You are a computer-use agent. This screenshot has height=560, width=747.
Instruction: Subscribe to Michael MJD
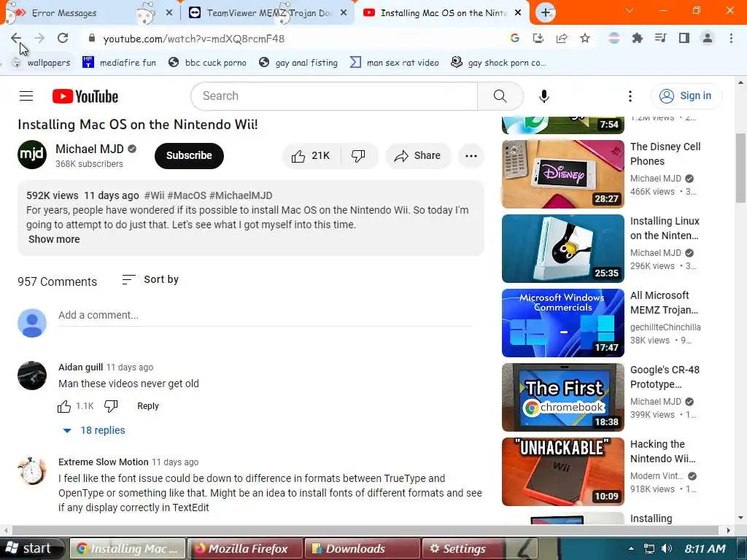(x=189, y=156)
